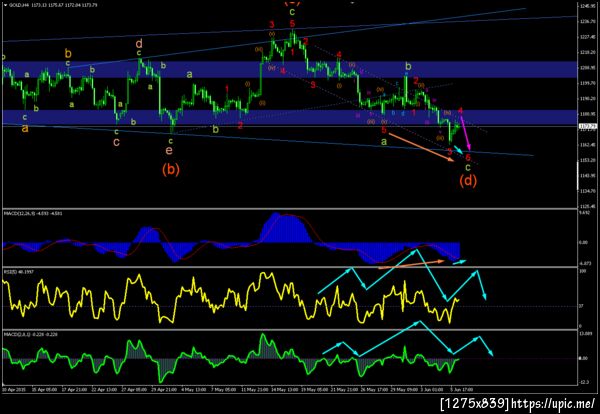This screenshot has width=600, height=414.
Task: Click the current price tag 1173.79
Action: [588, 126]
